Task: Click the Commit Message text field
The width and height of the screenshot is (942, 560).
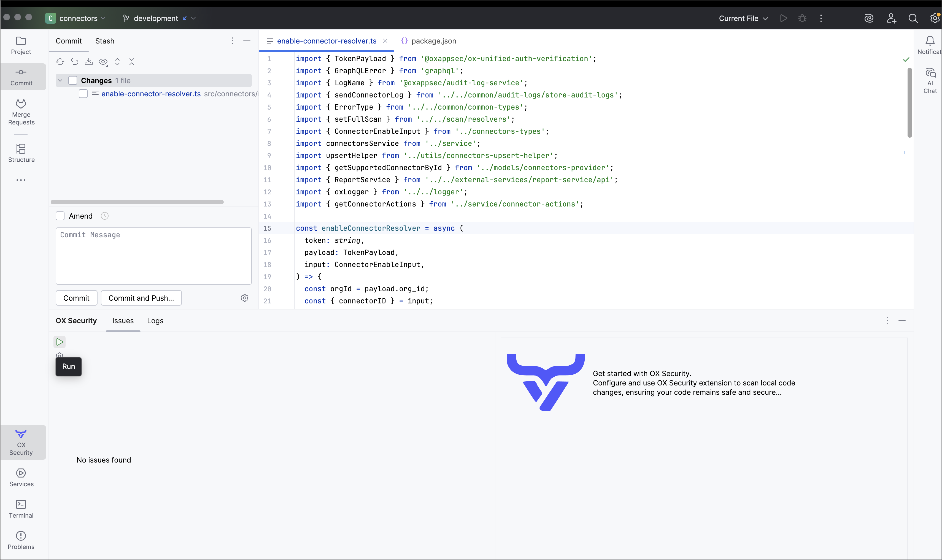Action: click(x=153, y=256)
